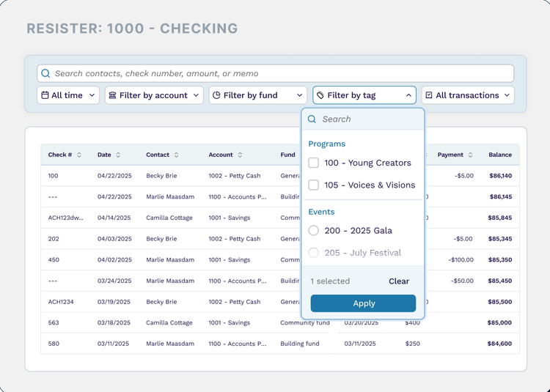Check the 105 - Voices & Visions box
550x392 pixels.
tap(314, 185)
